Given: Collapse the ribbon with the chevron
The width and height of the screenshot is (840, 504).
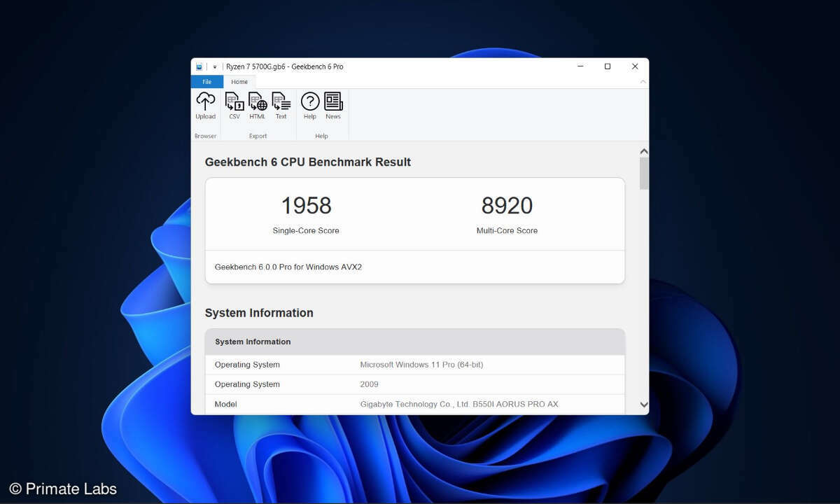Looking at the screenshot, I should click(x=643, y=82).
